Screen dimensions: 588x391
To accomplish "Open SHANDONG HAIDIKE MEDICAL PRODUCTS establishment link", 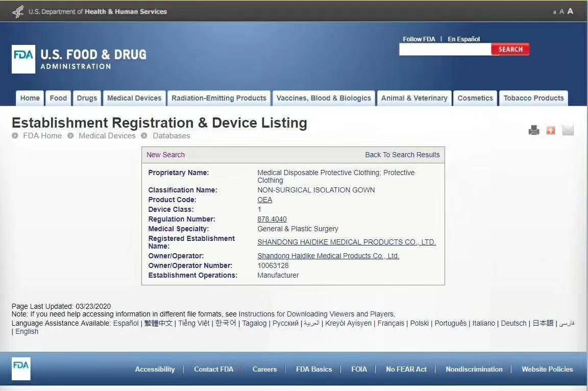I will [347, 242].
